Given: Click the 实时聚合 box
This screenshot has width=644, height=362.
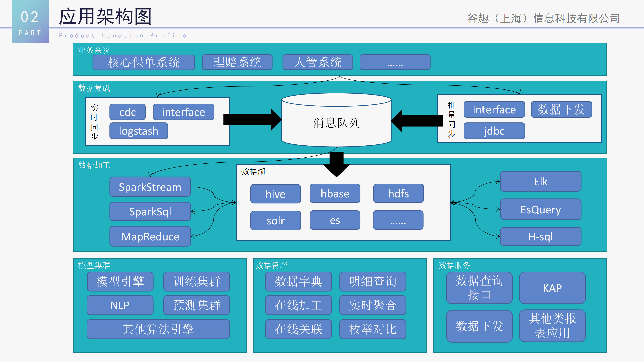Looking at the screenshot, I should pos(373,305).
